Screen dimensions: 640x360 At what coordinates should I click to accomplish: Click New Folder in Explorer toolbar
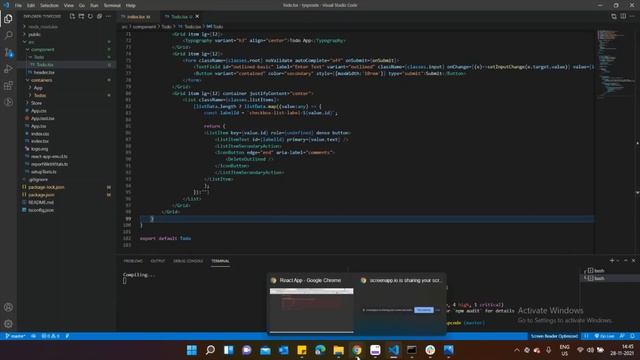81,16
